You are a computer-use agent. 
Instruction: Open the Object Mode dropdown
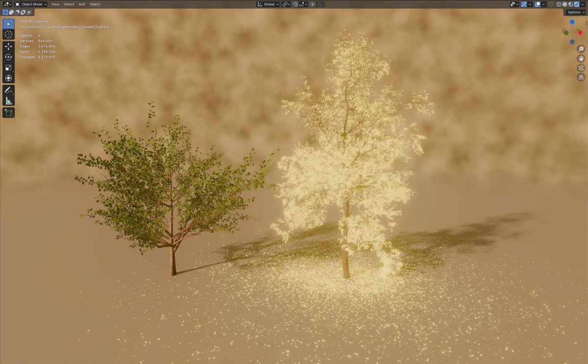30,4
